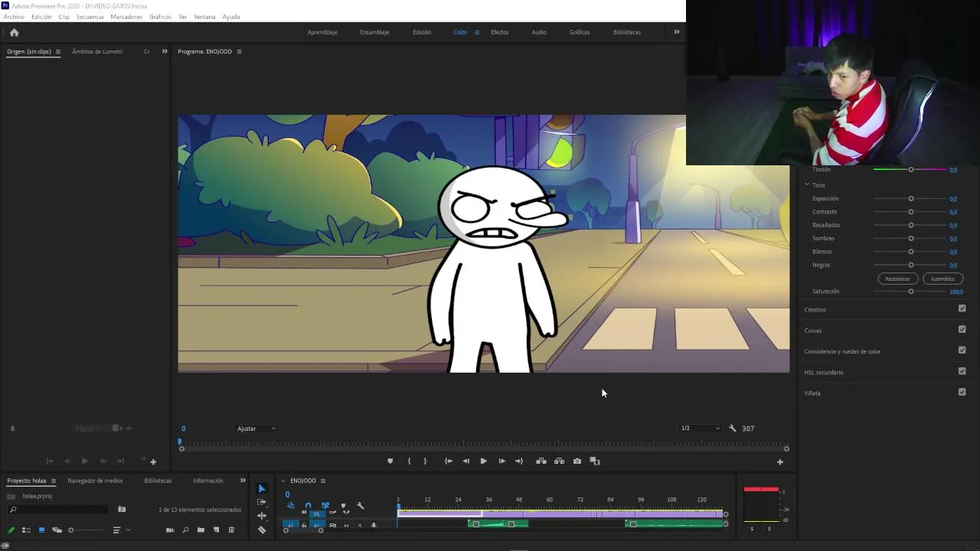Screen dimensions: 980x551
Task: Create a new item in project
Action: 216,530
